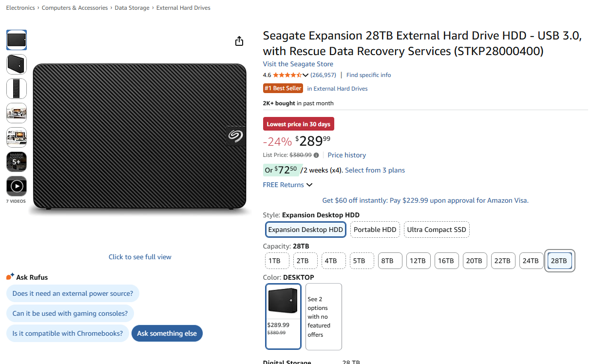Select the side-view drive thumbnail
This screenshot has width=592, height=364.
point(17,89)
